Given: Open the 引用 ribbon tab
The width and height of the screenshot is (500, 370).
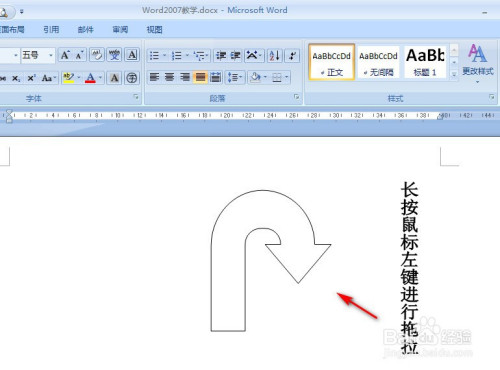Looking at the screenshot, I should (51, 30).
